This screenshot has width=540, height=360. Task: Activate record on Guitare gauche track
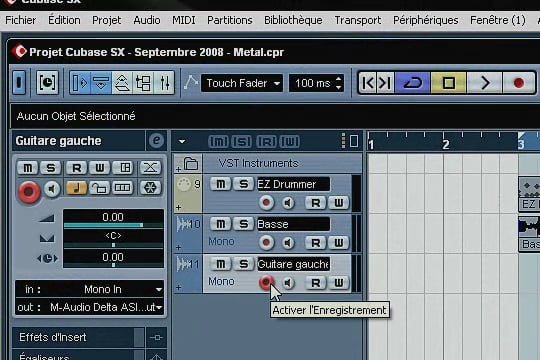coord(266,283)
